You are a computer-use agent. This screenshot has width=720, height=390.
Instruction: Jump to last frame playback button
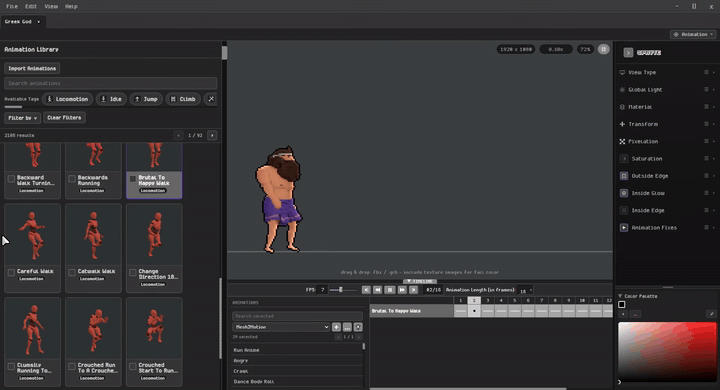(x=414, y=290)
